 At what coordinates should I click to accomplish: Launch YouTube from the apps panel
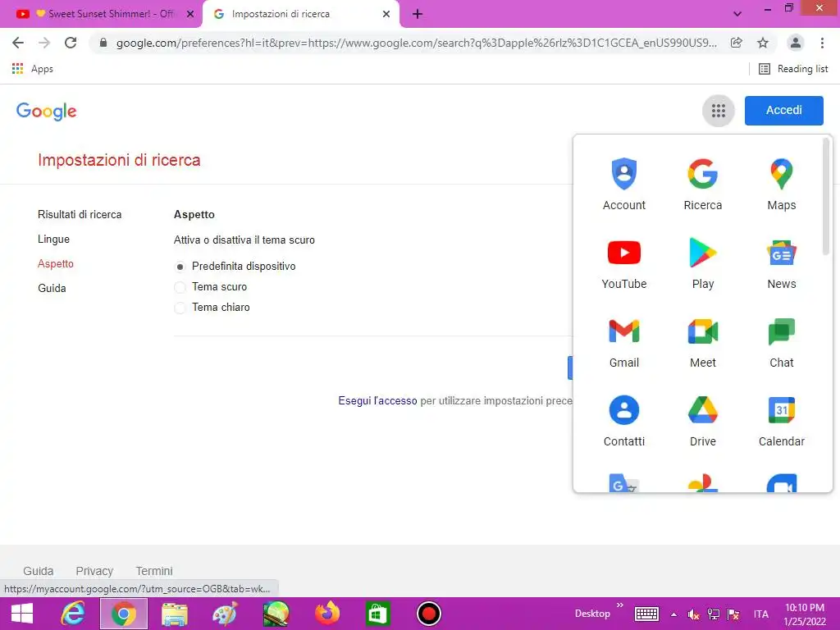pyautogui.click(x=624, y=263)
